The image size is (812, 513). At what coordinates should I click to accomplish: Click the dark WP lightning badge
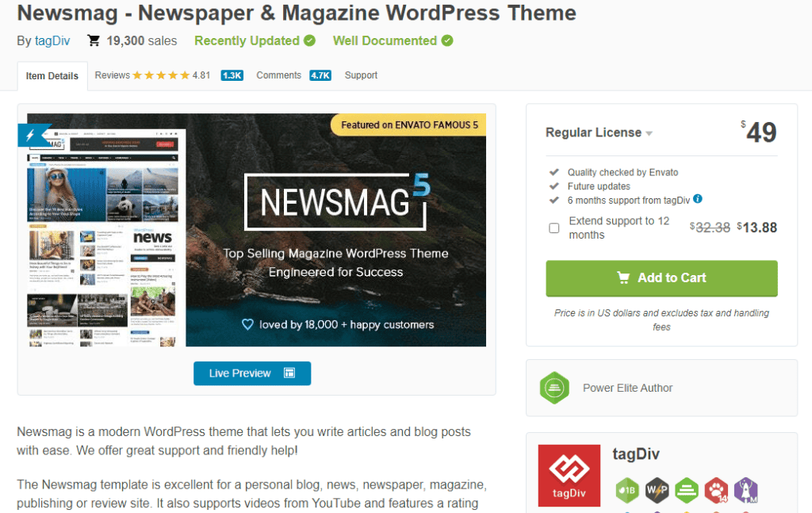click(657, 490)
